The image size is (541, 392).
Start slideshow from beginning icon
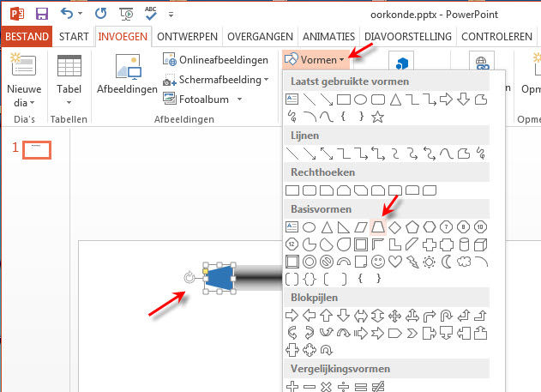click(127, 14)
